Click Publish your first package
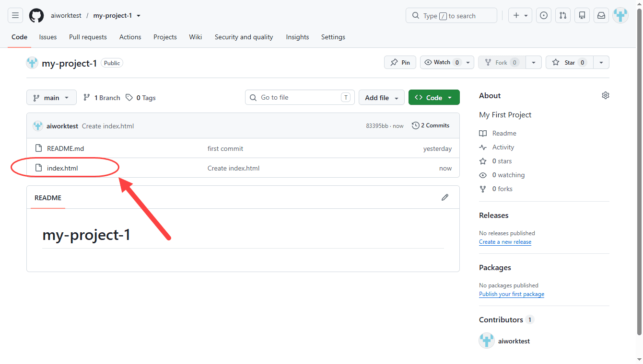 (x=512, y=294)
